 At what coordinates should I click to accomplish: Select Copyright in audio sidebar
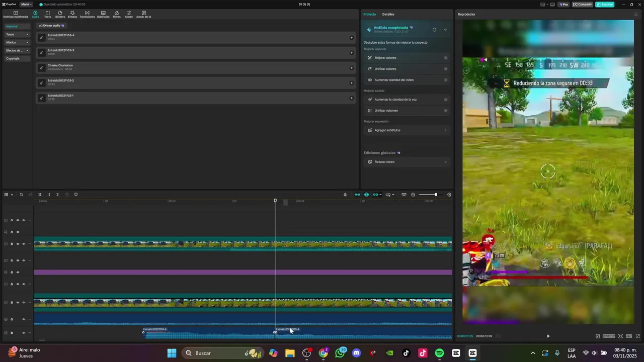[18, 58]
